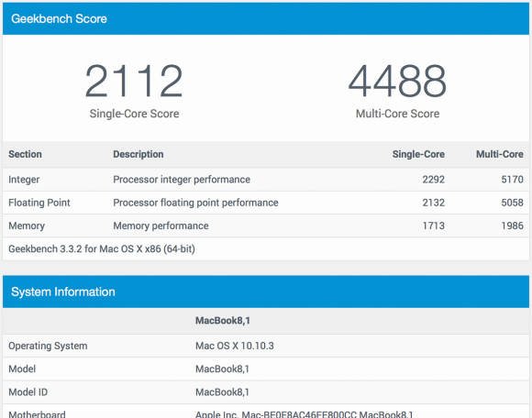Click the Multi-Core Score label
Image resolution: width=532 pixels, height=418 pixels.
tap(397, 114)
